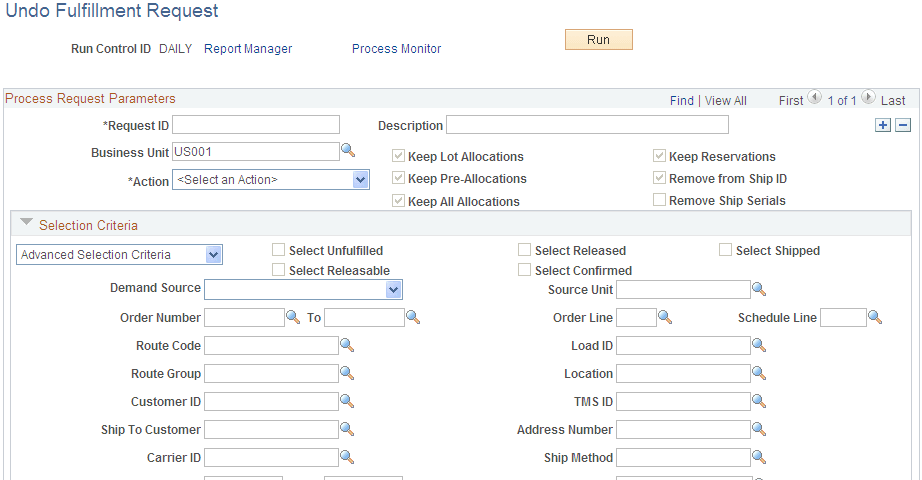
Task: Focus the Ship To Customer input field
Action: tap(272, 429)
